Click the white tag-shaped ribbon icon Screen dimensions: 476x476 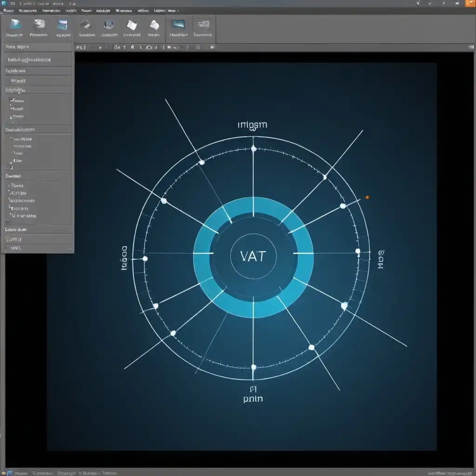(x=154, y=25)
